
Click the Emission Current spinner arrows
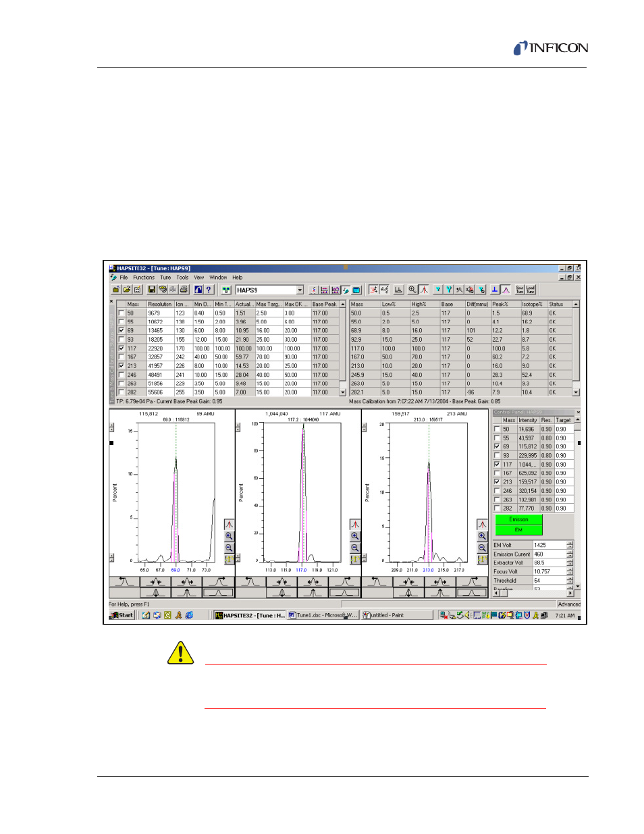pyautogui.click(x=570, y=554)
